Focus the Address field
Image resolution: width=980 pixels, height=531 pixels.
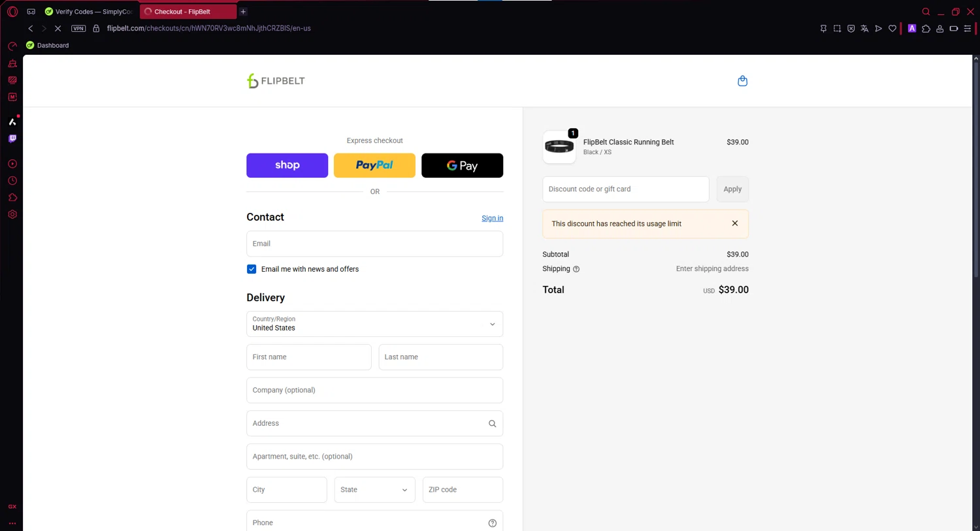tap(374, 423)
